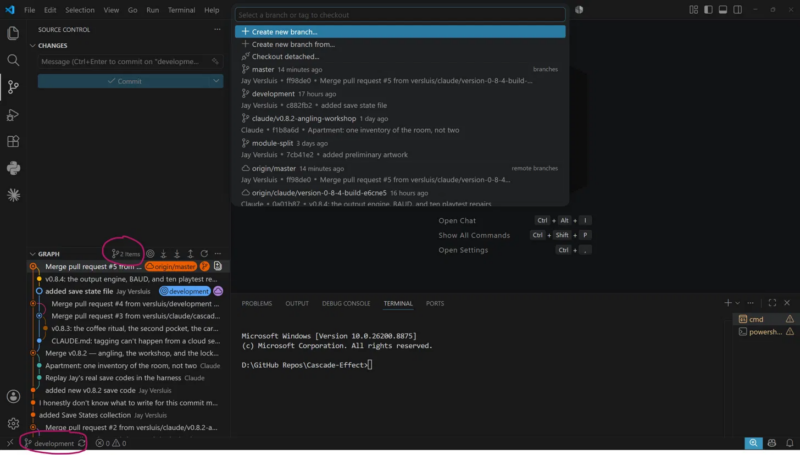Screen dimensions: 800x455
Task: Click the Push icon in Graph toolbar
Action: click(x=190, y=254)
